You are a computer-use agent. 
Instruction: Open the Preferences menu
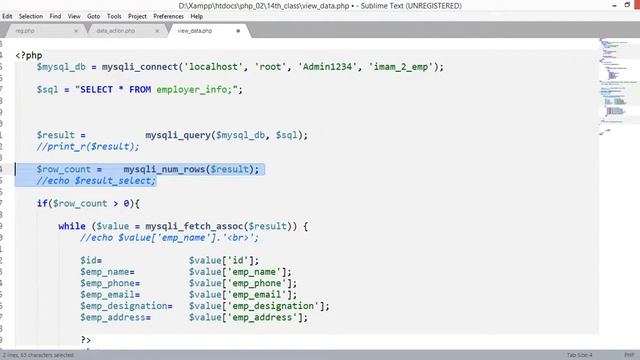168,16
